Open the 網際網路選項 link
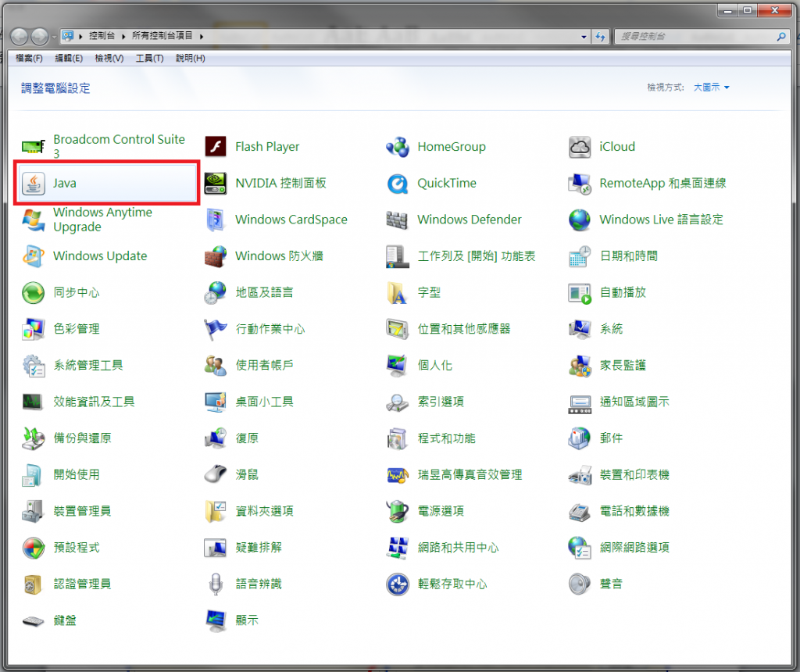This screenshot has height=672, width=800. (x=634, y=548)
